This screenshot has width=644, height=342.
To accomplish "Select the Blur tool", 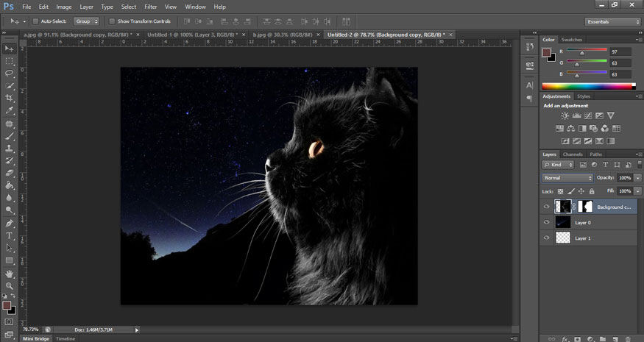I will coord(9,198).
